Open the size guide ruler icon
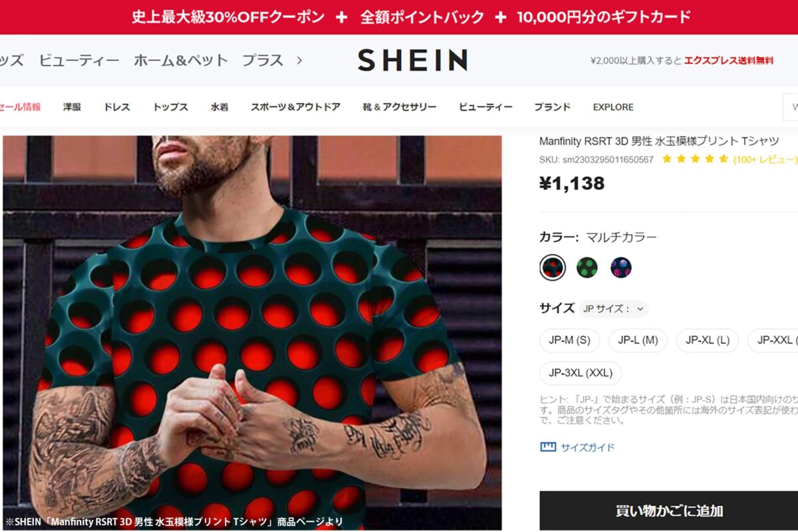 point(548,447)
